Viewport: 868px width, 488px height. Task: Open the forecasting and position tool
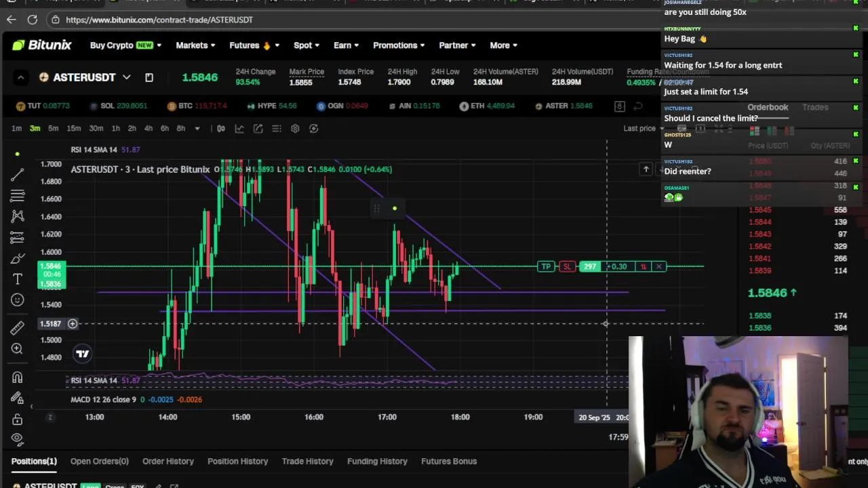18,238
